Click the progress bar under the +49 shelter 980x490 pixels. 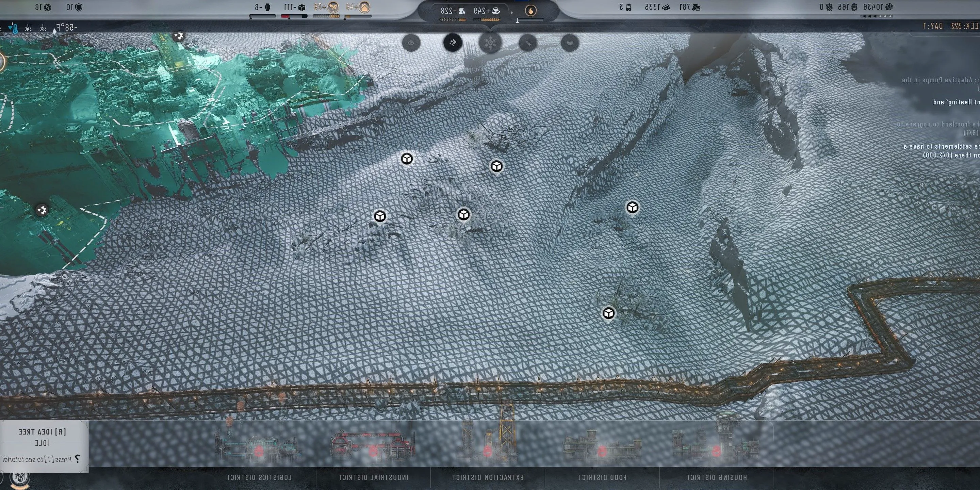pyautogui.click(x=358, y=16)
